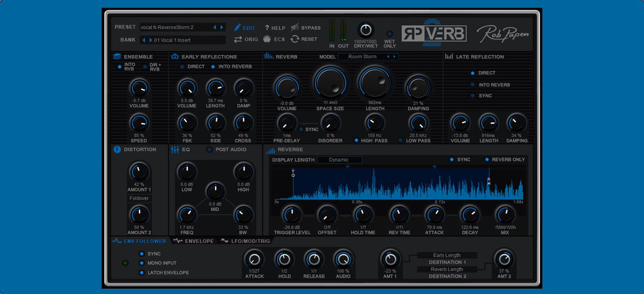Viewport: 644px width, 294px height.
Task: Click the EQ sliders icon
Action: pyautogui.click(x=174, y=149)
